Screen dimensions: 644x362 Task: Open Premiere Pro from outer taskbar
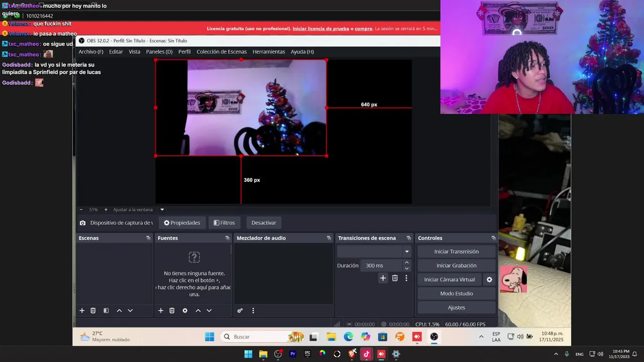[293, 354]
